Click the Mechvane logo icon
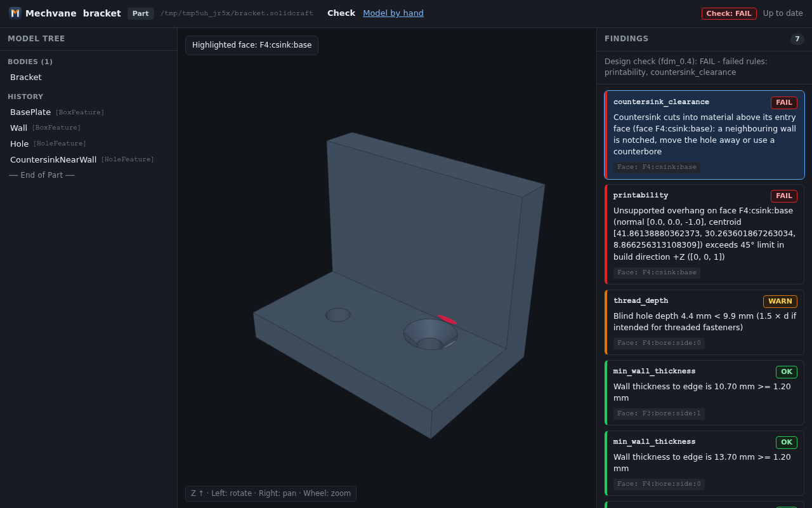The height and width of the screenshot is (508, 812). pyautogui.click(x=15, y=13)
